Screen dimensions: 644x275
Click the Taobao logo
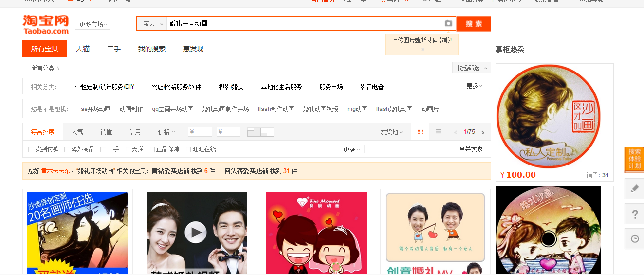coord(46,24)
